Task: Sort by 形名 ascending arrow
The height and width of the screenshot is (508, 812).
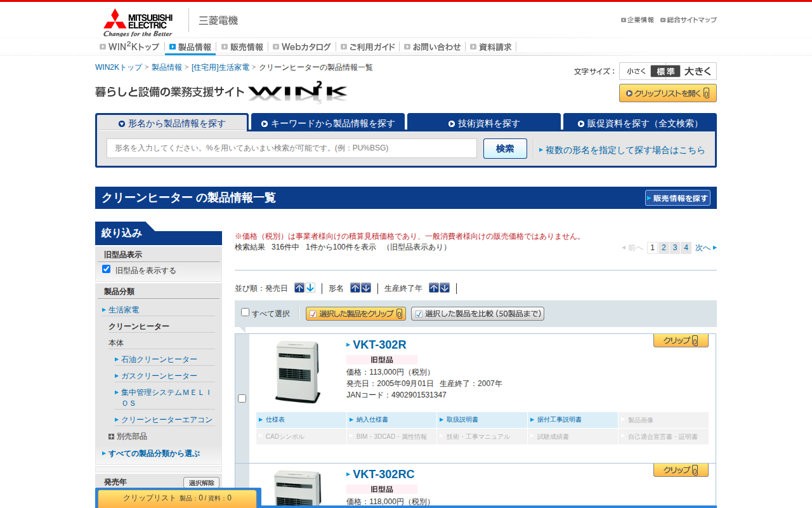Action: (355, 288)
